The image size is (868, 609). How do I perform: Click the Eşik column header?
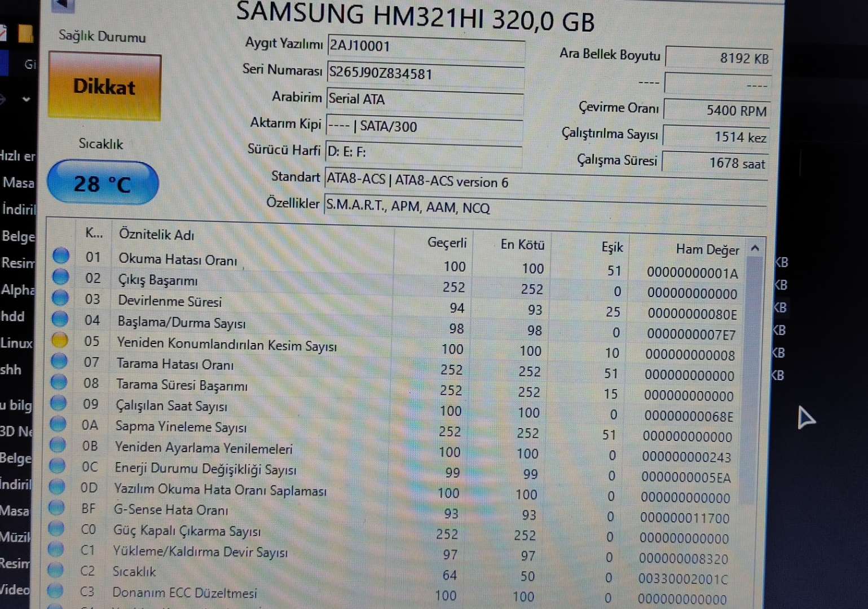click(612, 247)
